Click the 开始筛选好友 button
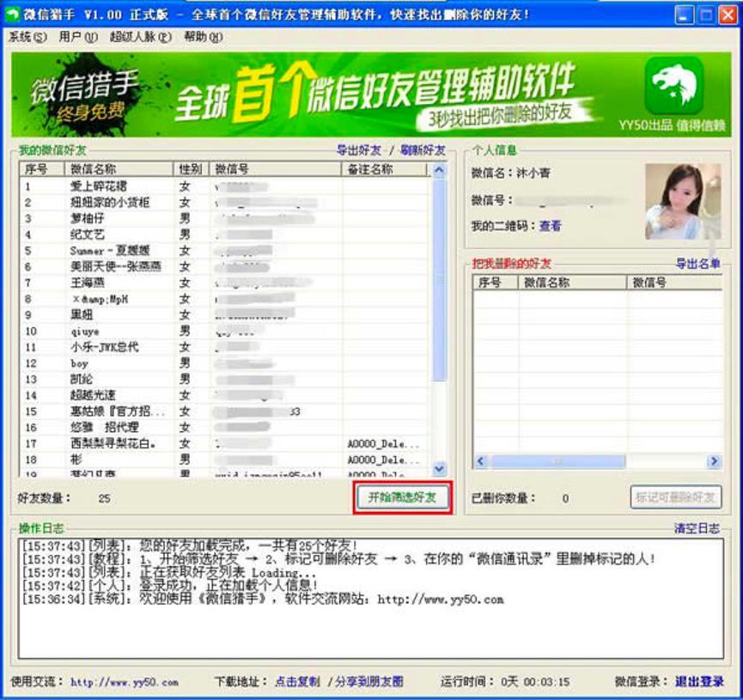 point(402,497)
